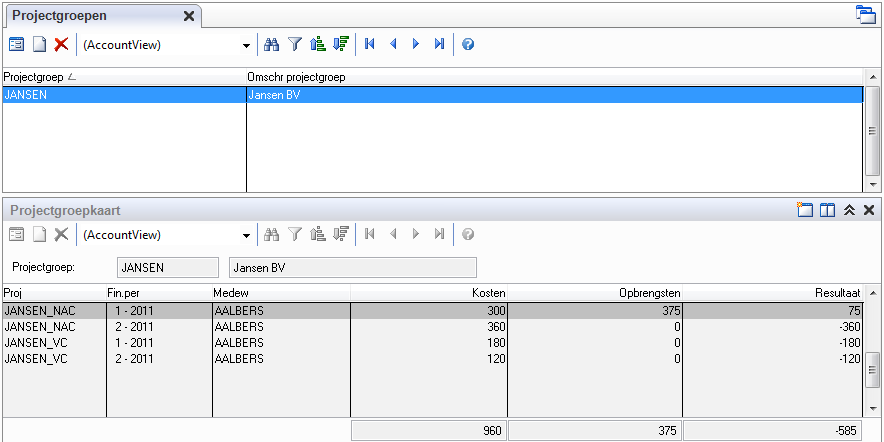
Task: Go to previous record in Projectgroepen
Action: (393, 45)
